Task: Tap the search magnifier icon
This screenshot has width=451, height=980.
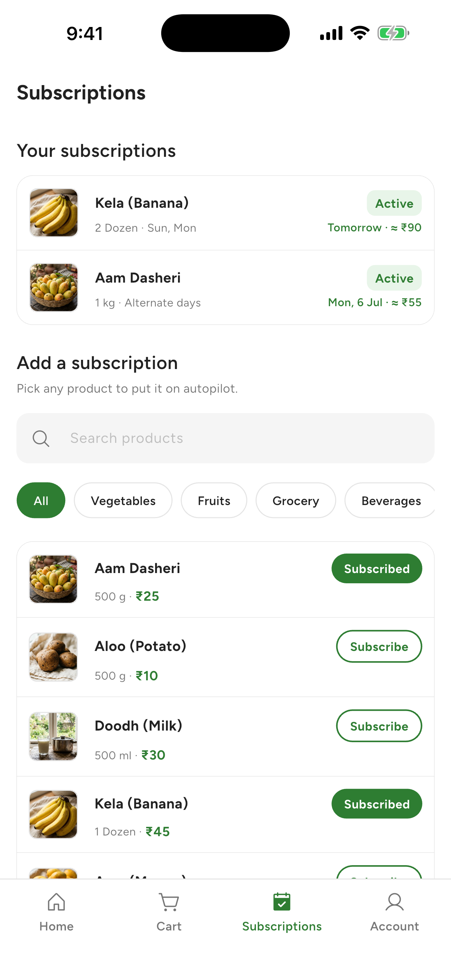Action: 41,438
